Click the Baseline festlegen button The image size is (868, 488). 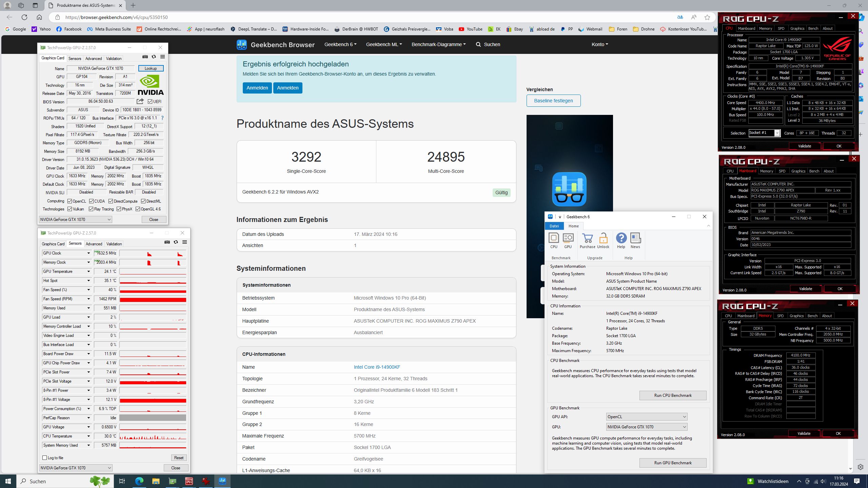[553, 101]
